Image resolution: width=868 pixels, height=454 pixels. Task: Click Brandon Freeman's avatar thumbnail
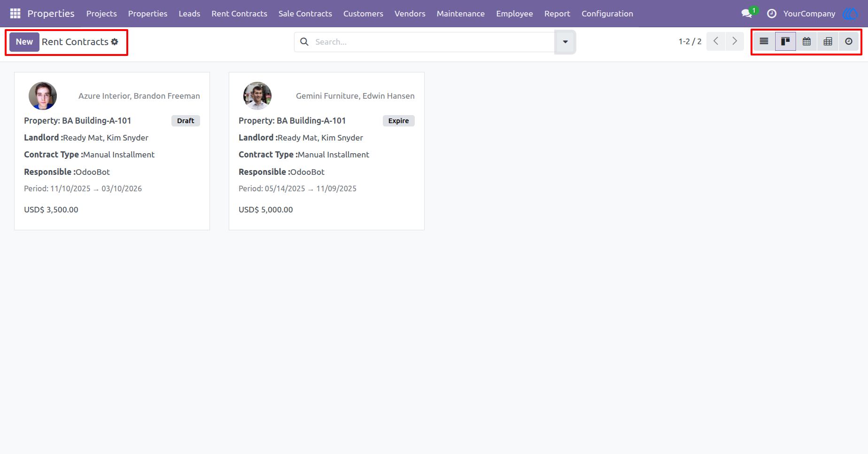pos(43,96)
